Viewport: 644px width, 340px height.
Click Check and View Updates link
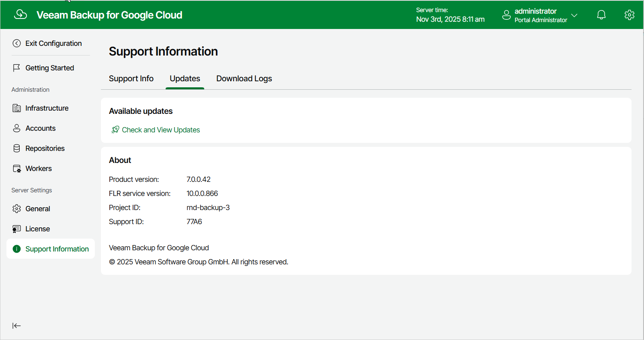coord(161,130)
